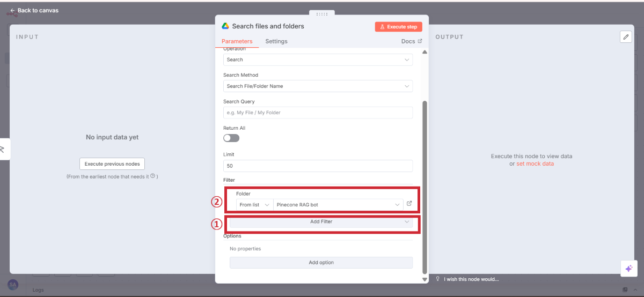Toggle the Return All switch
The image size is (644, 297).
(x=231, y=138)
